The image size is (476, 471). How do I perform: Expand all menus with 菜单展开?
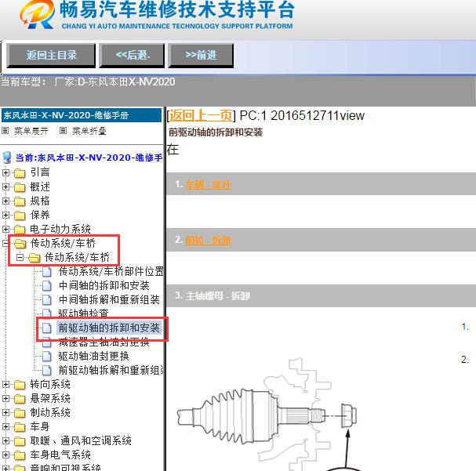[x=31, y=131]
